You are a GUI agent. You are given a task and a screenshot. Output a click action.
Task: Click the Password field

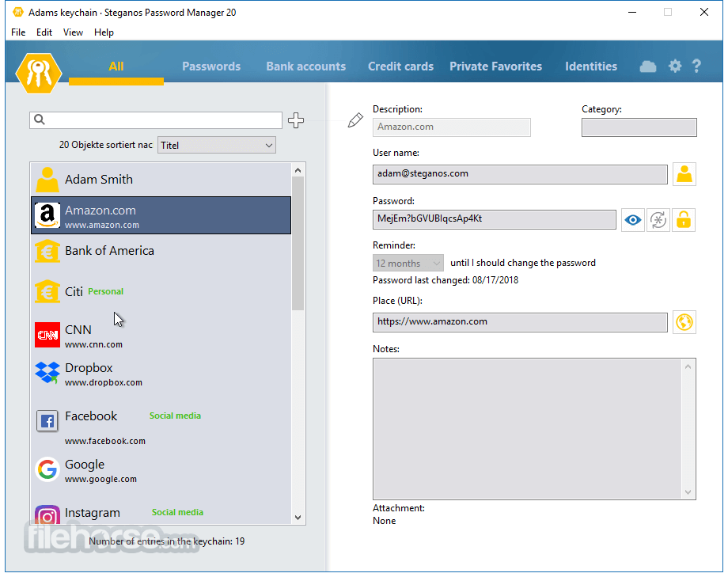(494, 219)
